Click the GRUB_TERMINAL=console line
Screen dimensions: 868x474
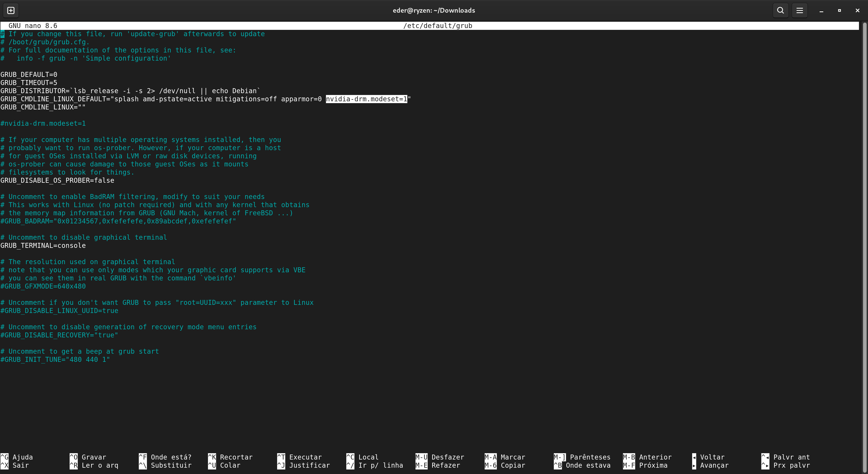43,246
